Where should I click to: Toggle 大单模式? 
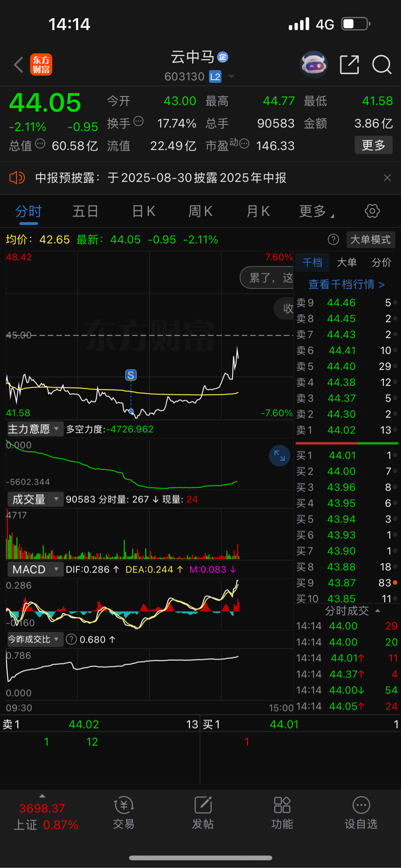coord(370,240)
